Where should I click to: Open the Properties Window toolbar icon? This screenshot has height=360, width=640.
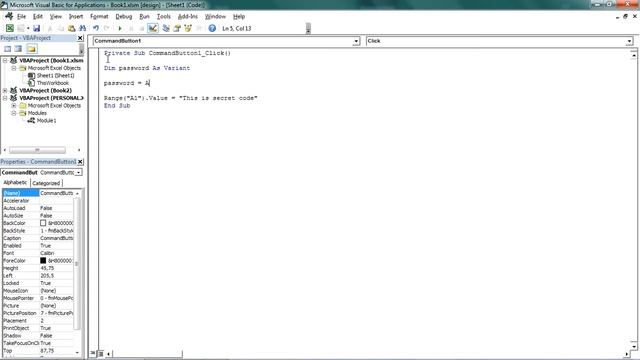(177, 28)
